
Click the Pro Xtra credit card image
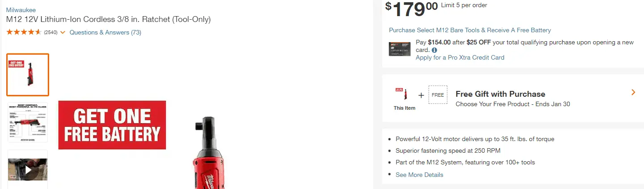pyautogui.click(x=400, y=49)
